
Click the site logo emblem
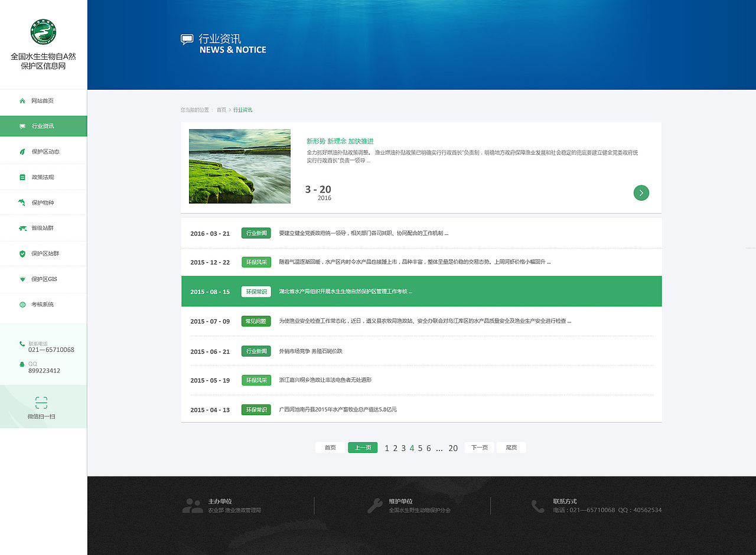(x=43, y=32)
